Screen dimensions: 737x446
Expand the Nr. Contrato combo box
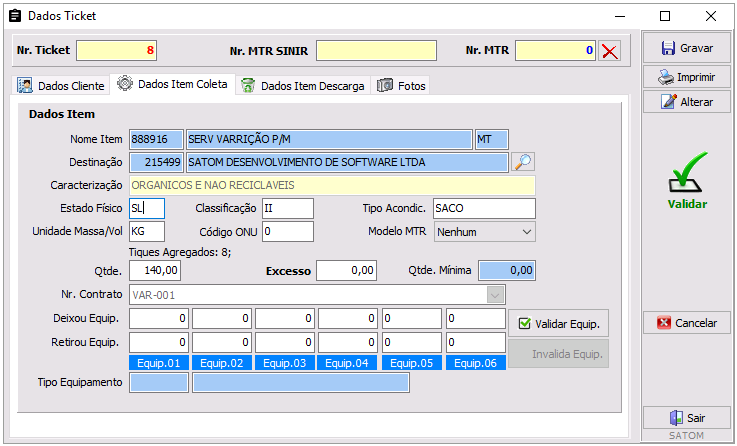[x=494, y=295]
